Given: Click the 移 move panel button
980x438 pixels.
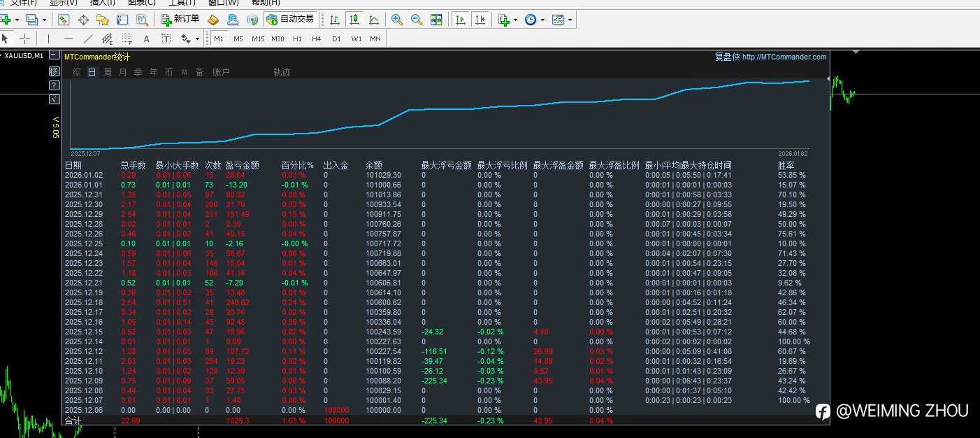Looking at the screenshot, I should tap(55, 71).
